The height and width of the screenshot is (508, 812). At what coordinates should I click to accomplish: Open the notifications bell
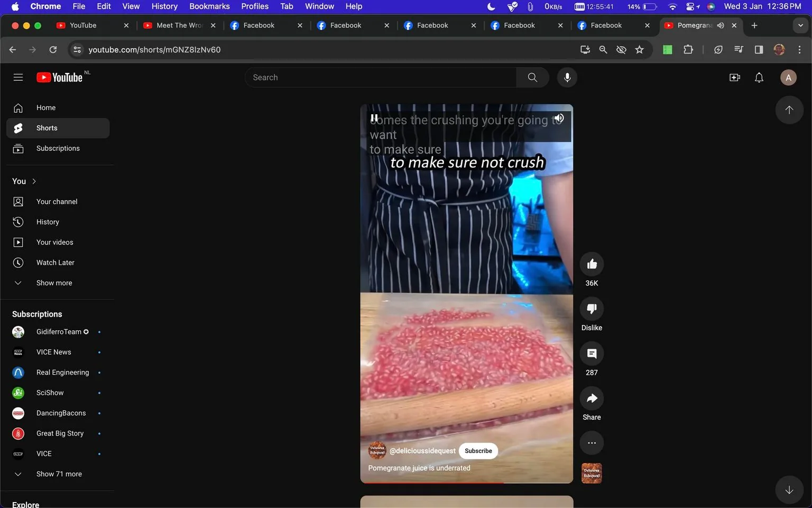coord(759,77)
